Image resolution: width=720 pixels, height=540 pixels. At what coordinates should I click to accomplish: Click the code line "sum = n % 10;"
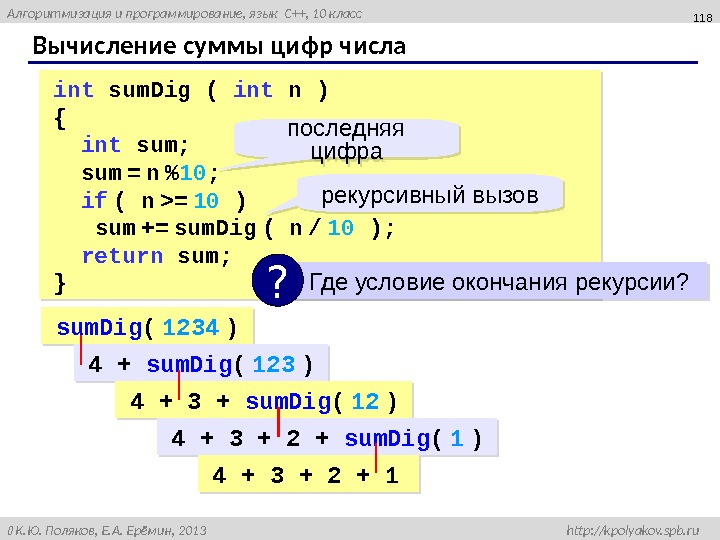[150, 173]
